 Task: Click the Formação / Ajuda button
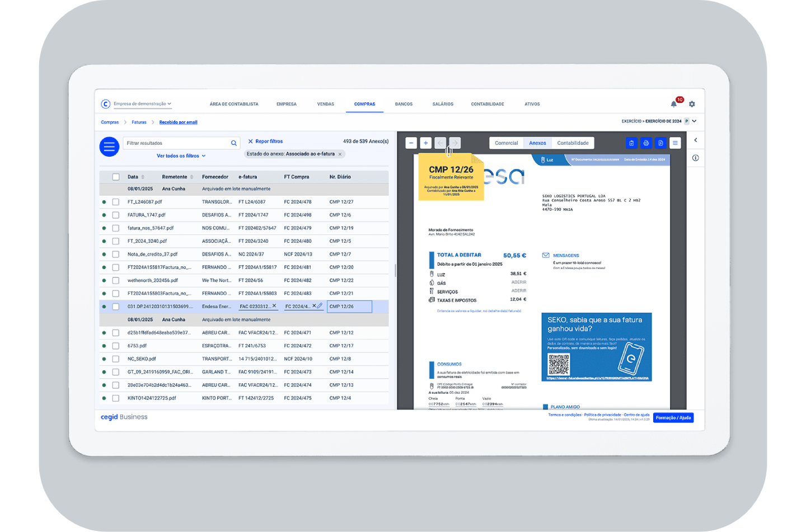point(673,418)
